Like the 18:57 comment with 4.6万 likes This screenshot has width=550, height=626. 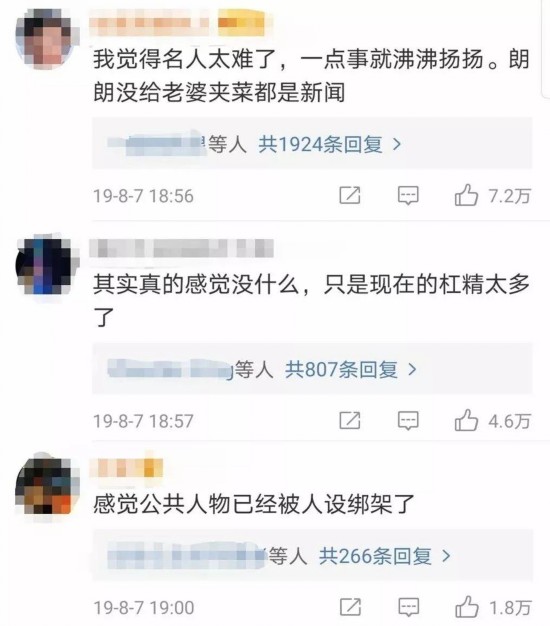tap(466, 420)
